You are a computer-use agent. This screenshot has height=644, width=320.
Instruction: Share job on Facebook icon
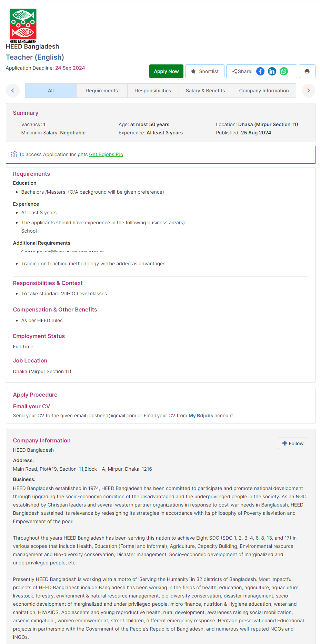[x=260, y=71]
